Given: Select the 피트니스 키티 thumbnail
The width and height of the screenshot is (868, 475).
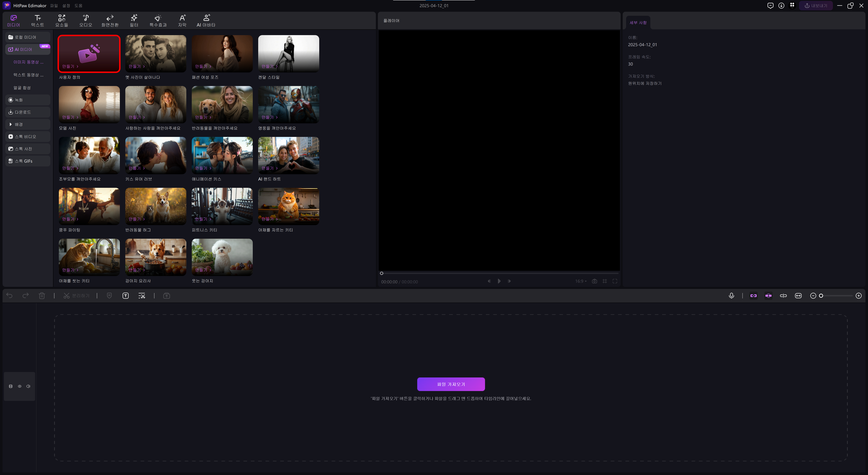Looking at the screenshot, I should click(x=222, y=206).
